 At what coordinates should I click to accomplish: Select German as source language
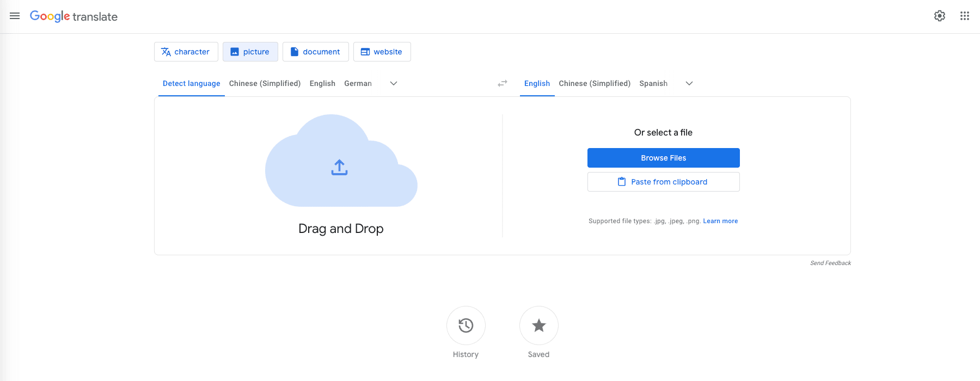click(x=358, y=83)
